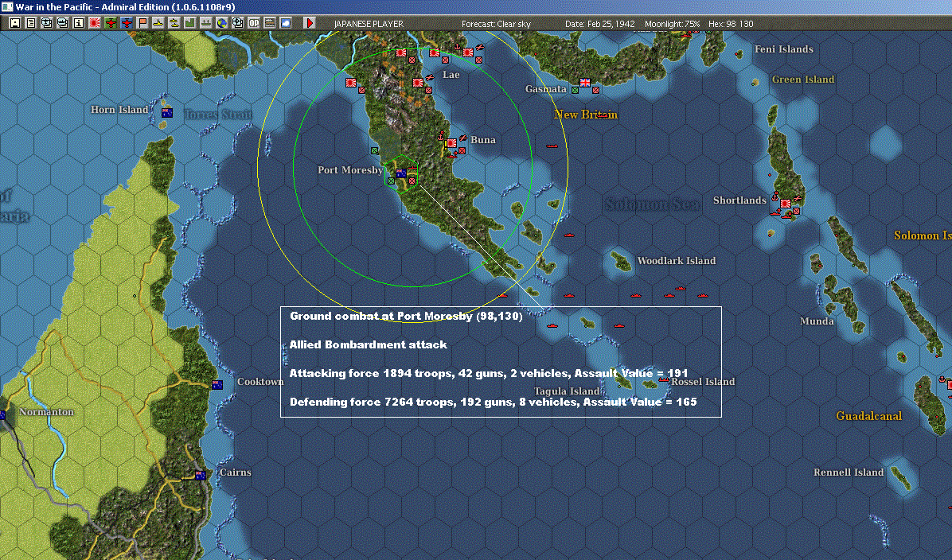Click the single yellow ship toolbar icon
Image resolution: width=952 pixels, height=560 pixels.
[x=158, y=23]
